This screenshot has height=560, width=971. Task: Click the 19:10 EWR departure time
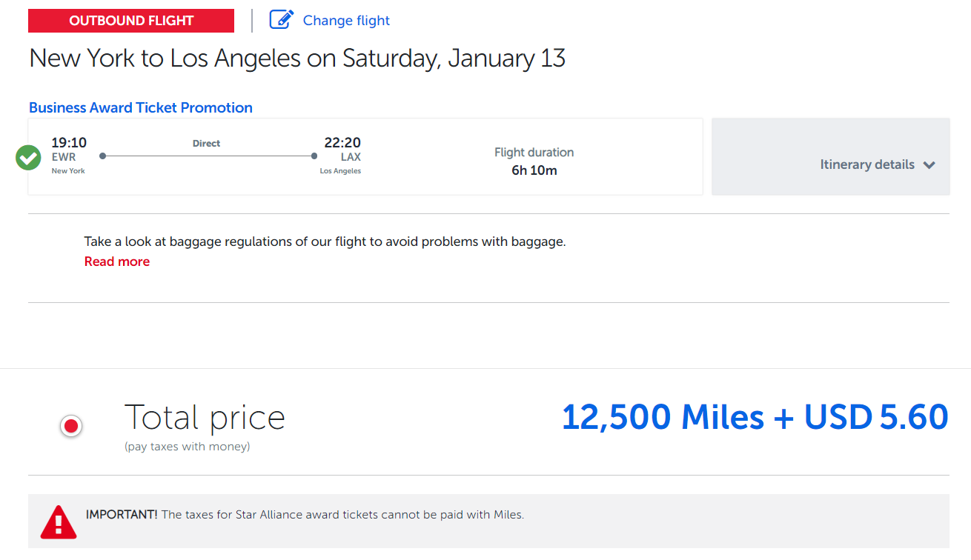point(69,143)
